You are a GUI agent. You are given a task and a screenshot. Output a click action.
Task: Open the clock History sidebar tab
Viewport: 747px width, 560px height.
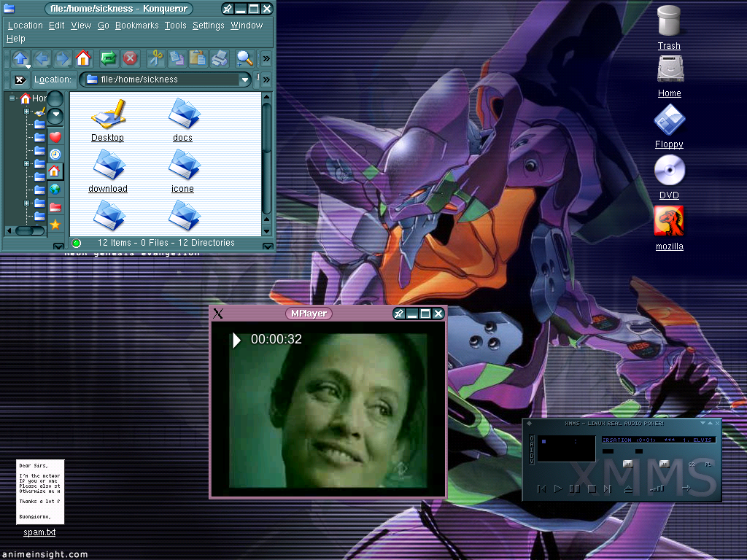click(55, 155)
